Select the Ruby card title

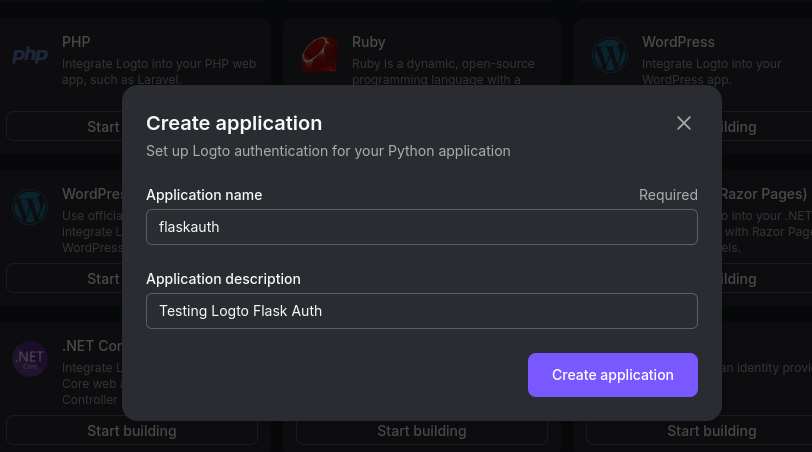(x=369, y=42)
